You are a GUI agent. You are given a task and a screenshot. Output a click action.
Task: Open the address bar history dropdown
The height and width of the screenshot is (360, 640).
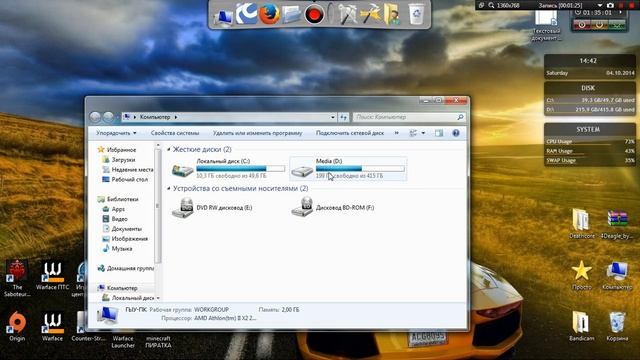click(333, 117)
